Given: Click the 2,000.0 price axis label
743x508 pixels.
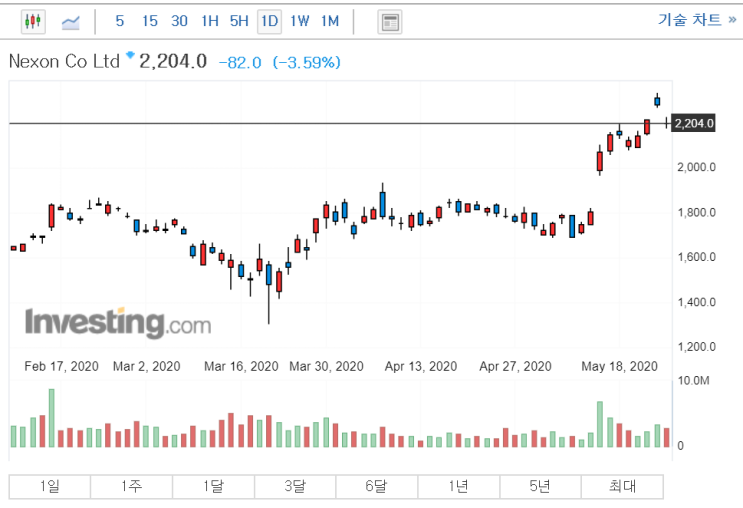Looking at the screenshot, I should [x=697, y=167].
